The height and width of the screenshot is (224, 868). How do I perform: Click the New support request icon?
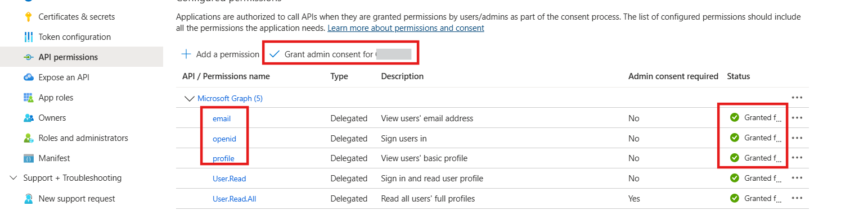(29, 199)
